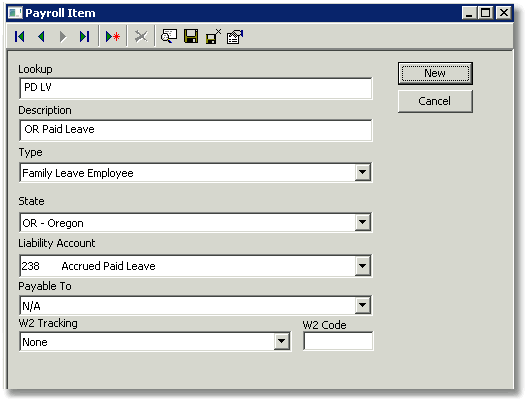Click the delete record scissors icon
This screenshot has height=403, width=528.
coord(141,36)
